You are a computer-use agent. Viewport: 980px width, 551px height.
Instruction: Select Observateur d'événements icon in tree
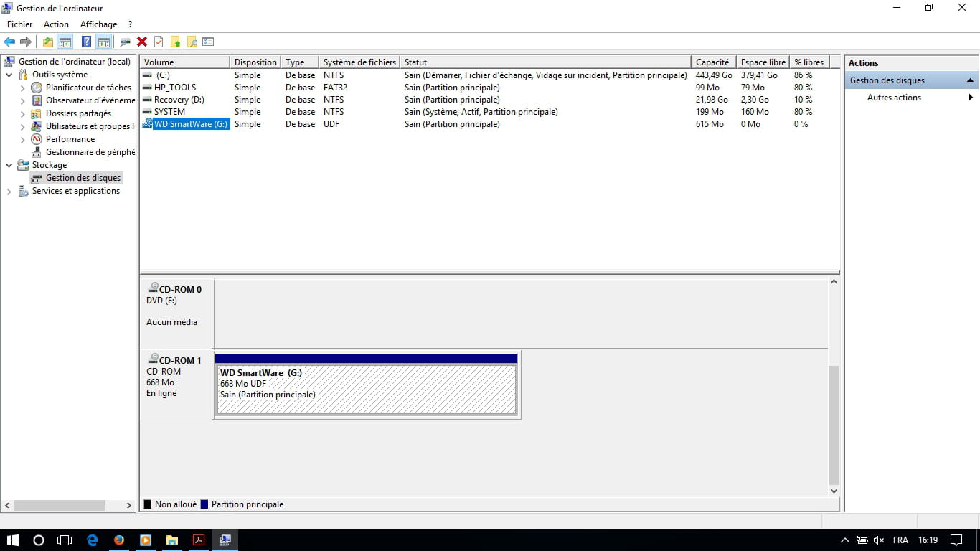37,100
